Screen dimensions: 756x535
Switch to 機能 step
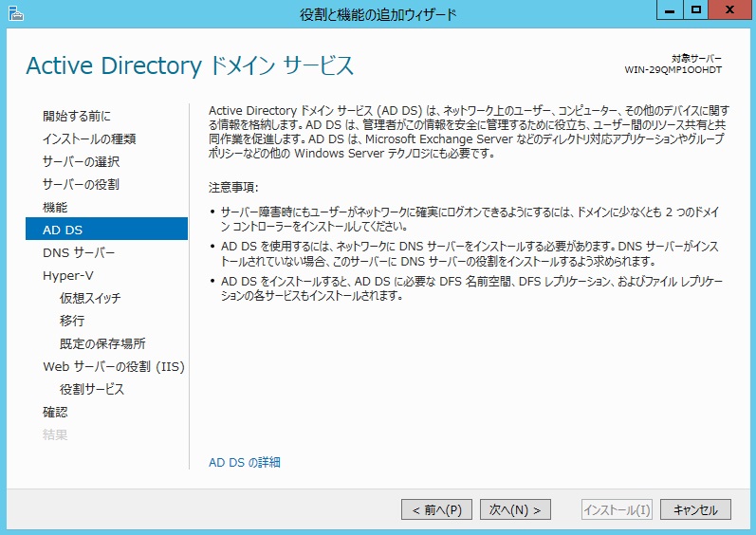[55, 207]
